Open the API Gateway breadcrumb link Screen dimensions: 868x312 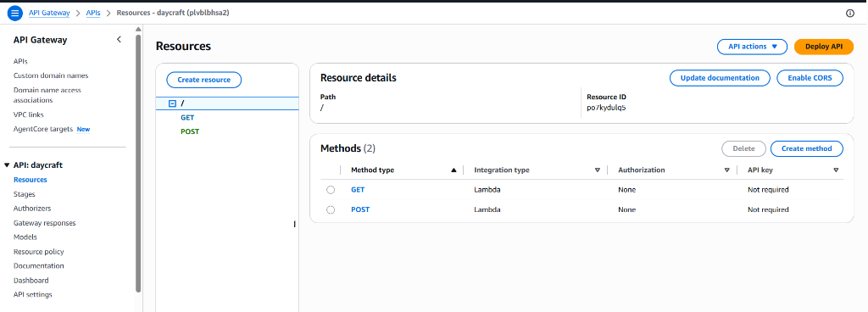(49, 13)
